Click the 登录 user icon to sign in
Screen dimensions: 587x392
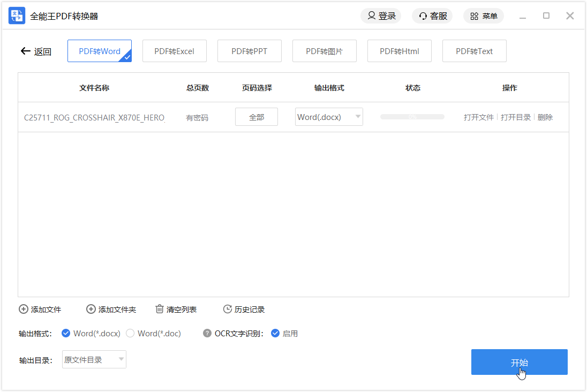(x=371, y=16)
